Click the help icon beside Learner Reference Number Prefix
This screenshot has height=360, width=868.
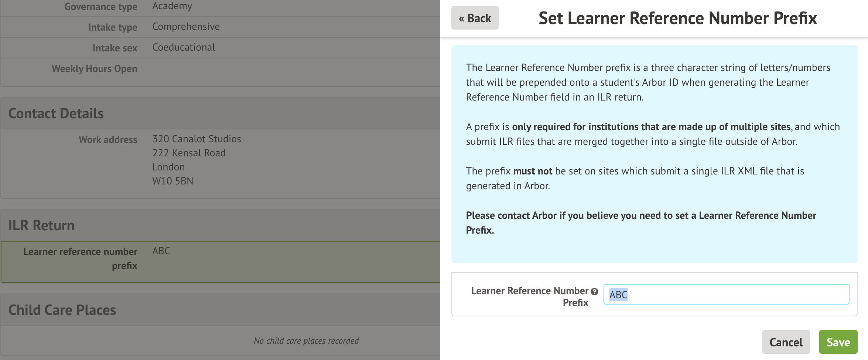pyautogui.click(x=594, y=291)
